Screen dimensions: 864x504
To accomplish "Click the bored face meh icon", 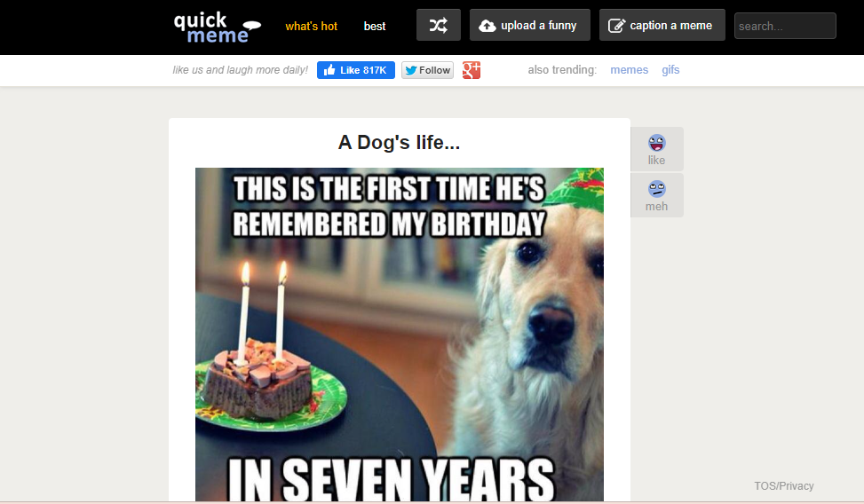I will (x=656, y=189).
